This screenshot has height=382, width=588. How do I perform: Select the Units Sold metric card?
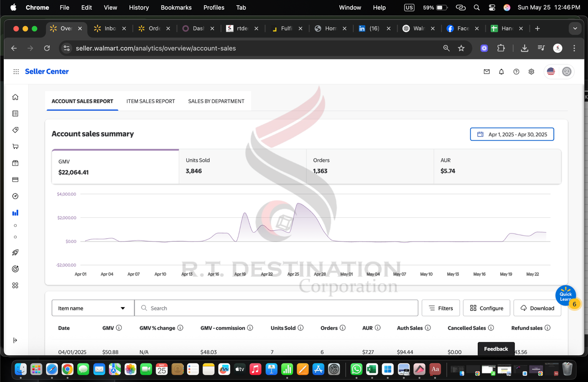click(x=243, y=166)
